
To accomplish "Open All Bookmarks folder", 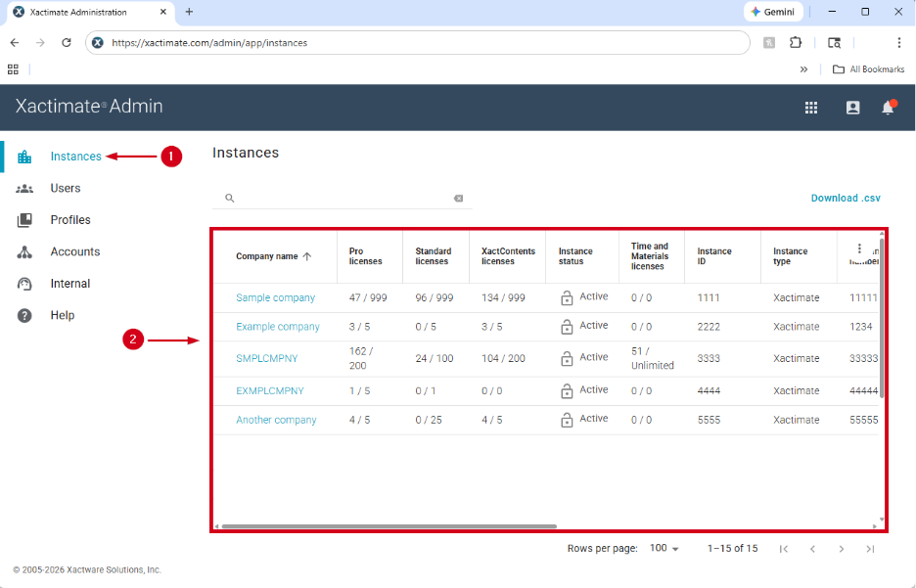I will 868,69.
